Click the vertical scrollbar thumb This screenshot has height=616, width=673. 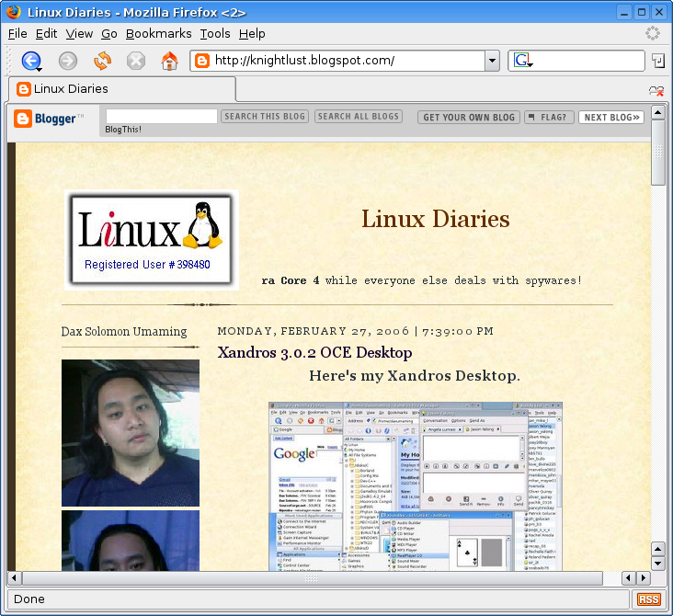[x=658, y=153]
